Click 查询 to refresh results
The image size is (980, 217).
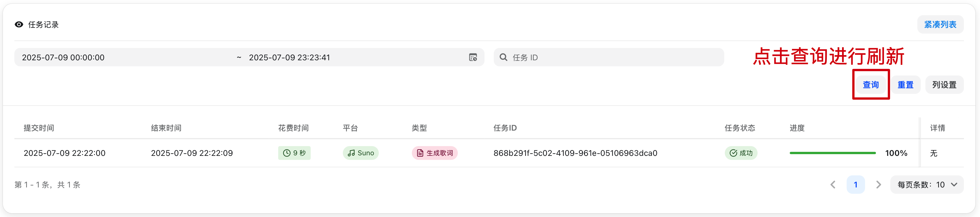click(871, 85)
